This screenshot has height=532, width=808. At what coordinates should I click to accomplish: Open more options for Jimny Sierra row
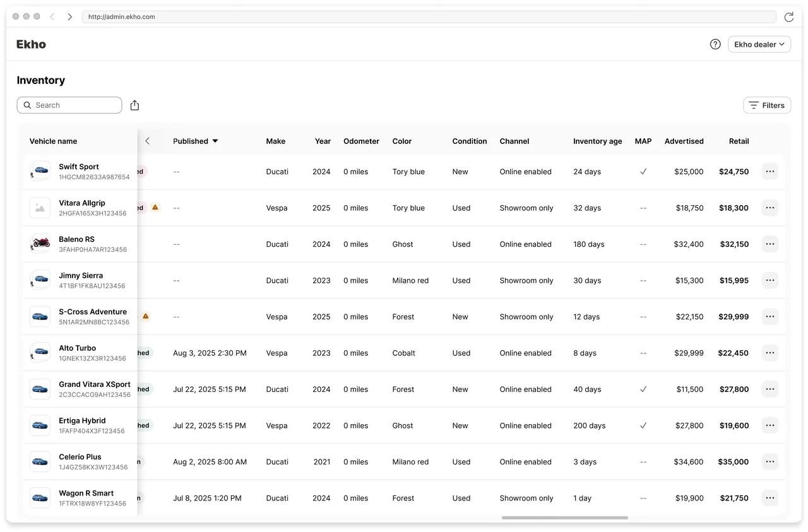[x=769, y=280]
